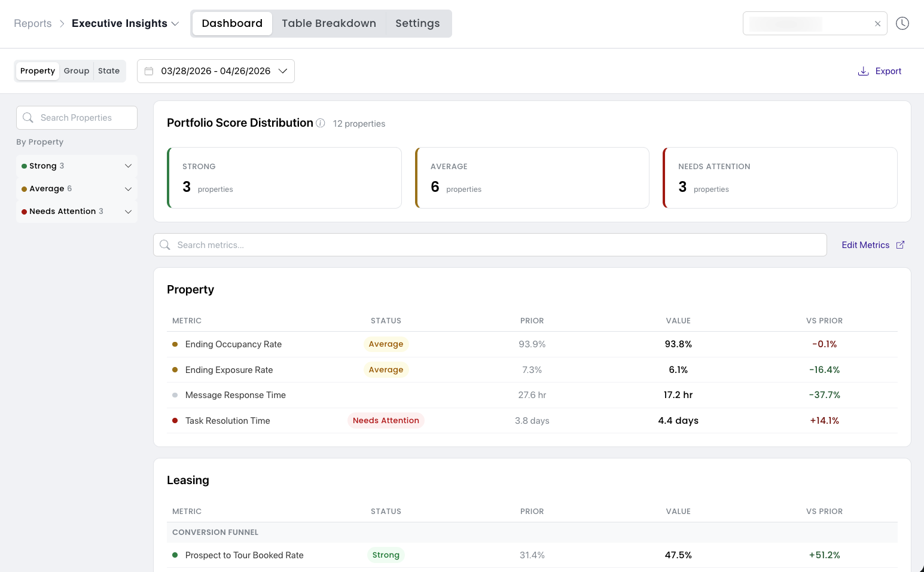Screen dimensions: 924x572
Task: Select the Strong score card
Action: [284, 178]
